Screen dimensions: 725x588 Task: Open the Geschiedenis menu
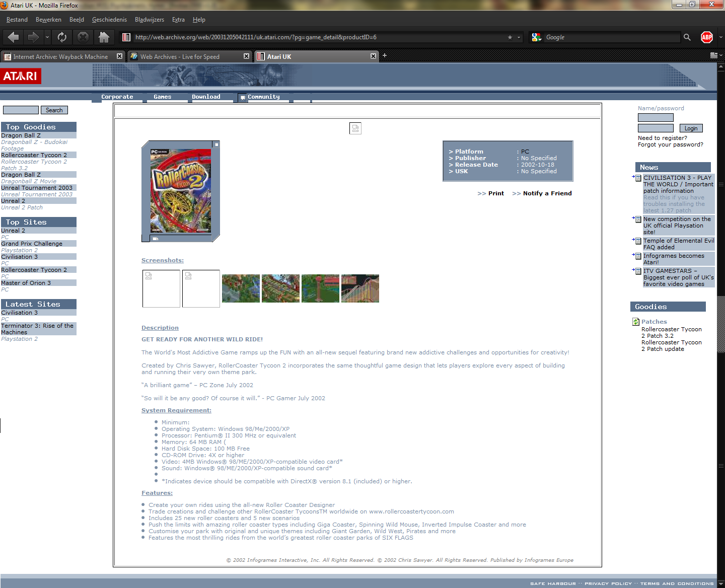tap(109, 20)
